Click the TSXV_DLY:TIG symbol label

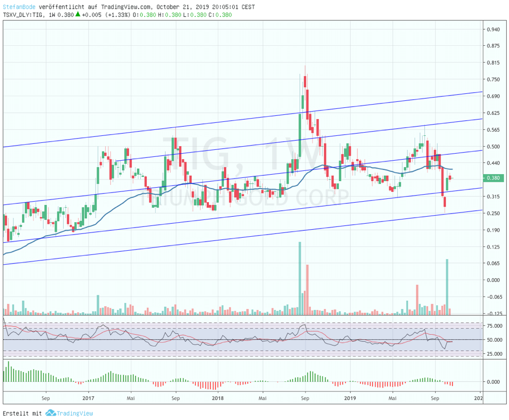pyautogui.click(x=23, y=15)
